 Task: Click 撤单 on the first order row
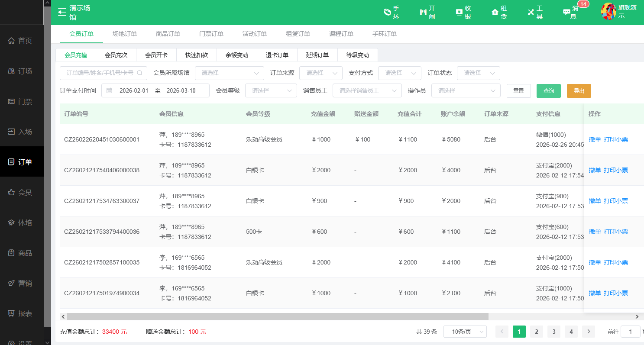tap(595, 139)
